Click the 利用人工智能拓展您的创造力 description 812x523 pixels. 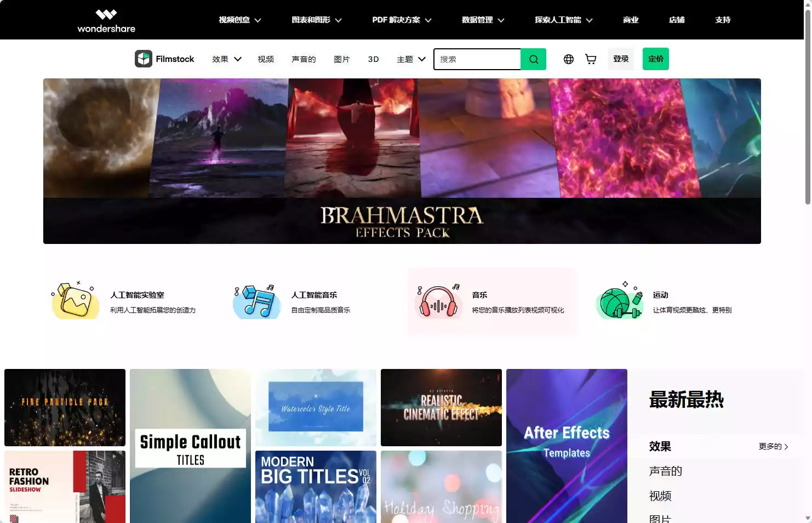tap(153, 310)
